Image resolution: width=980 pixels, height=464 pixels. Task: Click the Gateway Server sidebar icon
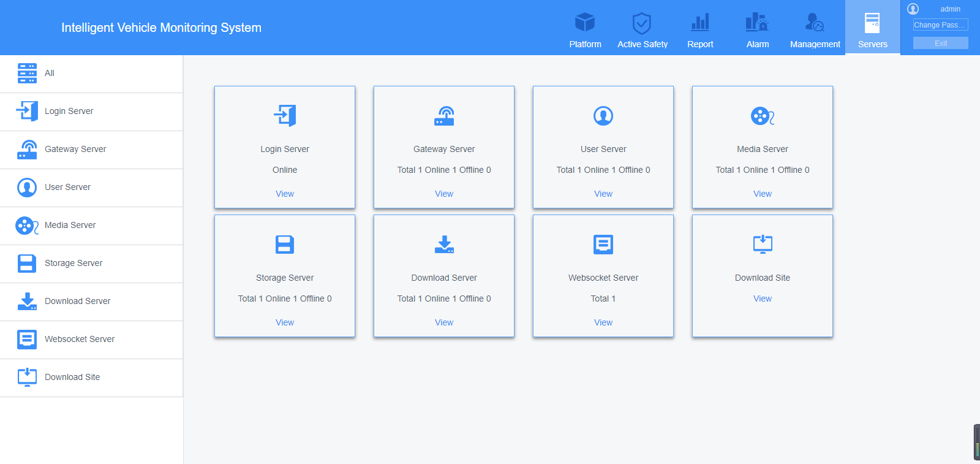coord(27,150)
